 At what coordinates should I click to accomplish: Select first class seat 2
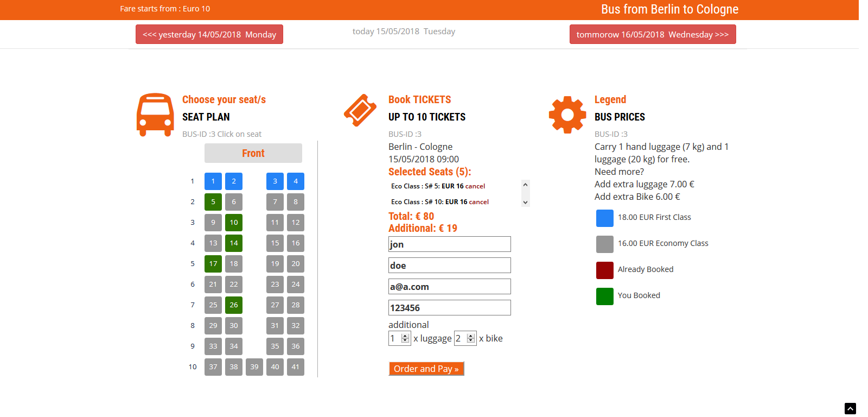[234, 181]
